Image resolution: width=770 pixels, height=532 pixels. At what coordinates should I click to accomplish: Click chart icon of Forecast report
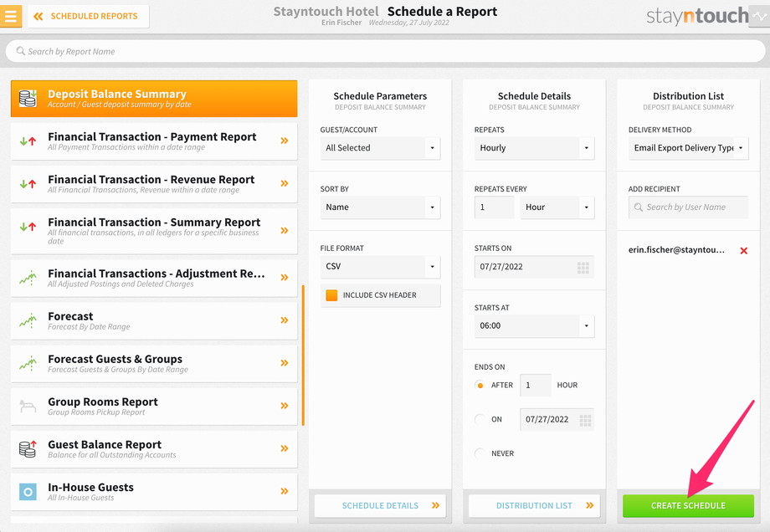[28, 320]
